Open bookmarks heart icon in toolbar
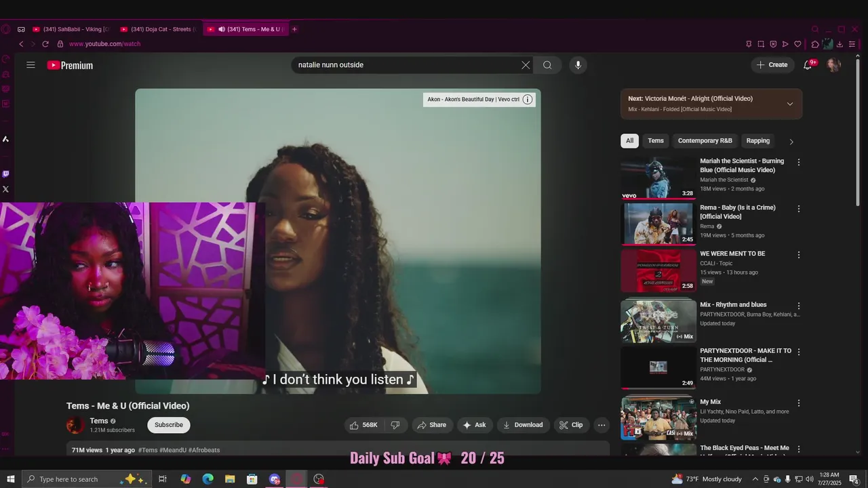 click(x=797, y=44)
